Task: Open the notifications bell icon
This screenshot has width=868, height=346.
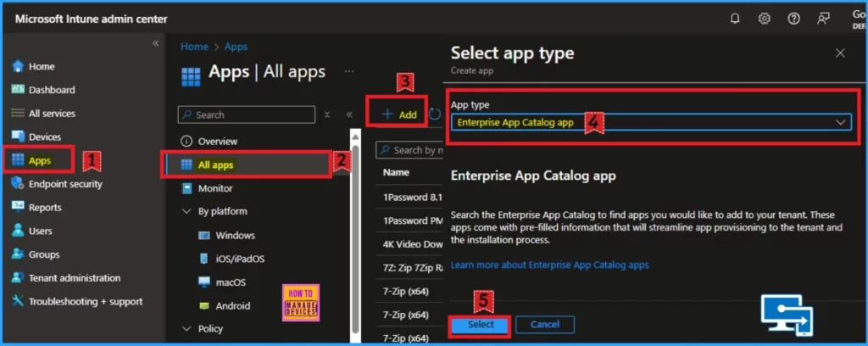Action: click(735, 19)
